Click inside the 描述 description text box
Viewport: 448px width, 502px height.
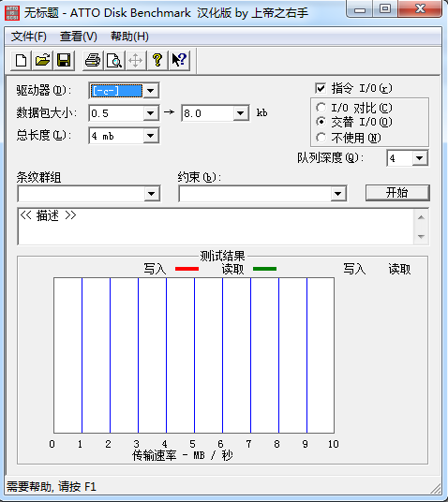click(x=217, y=227)
